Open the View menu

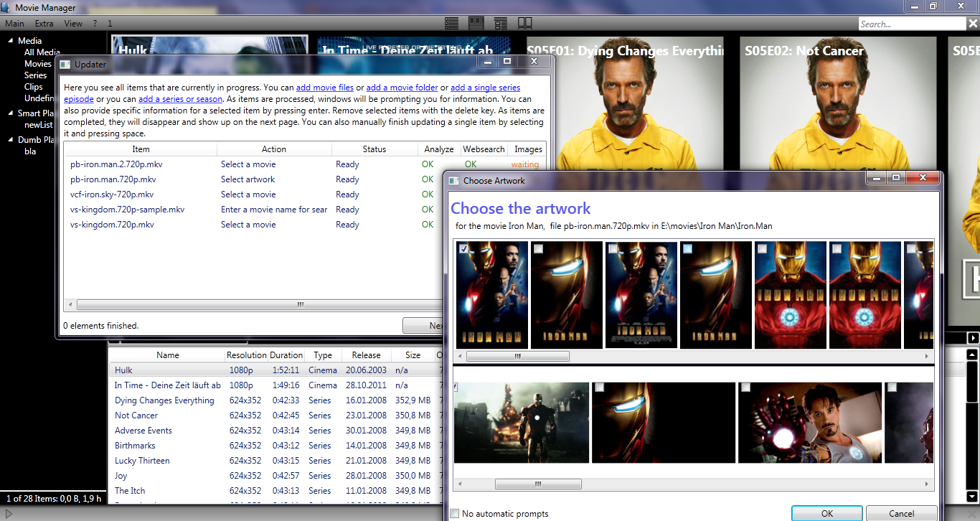click(x=73, y=24)
